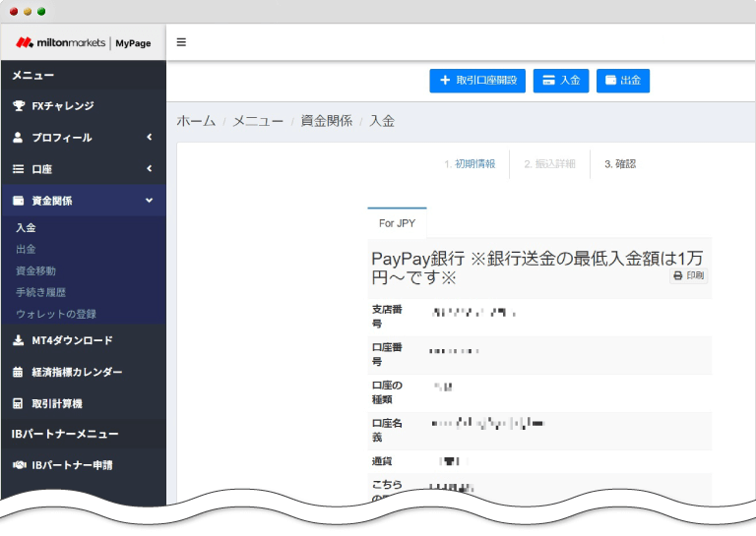This screenshot has height=536, width=756.
Task: Click the plus icon on 取引口座開設 button
Action: [445, 80]
